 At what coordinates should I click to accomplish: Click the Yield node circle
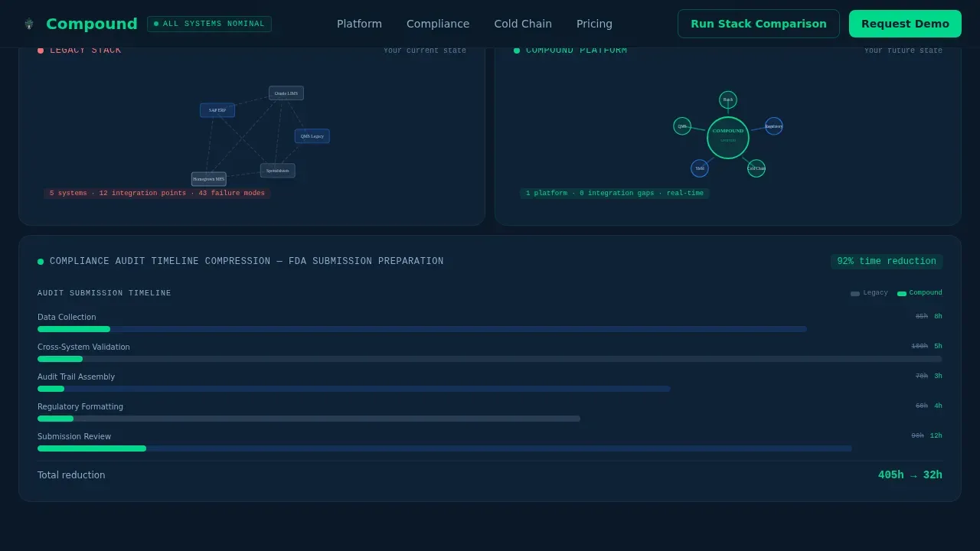tap(700, 168)
